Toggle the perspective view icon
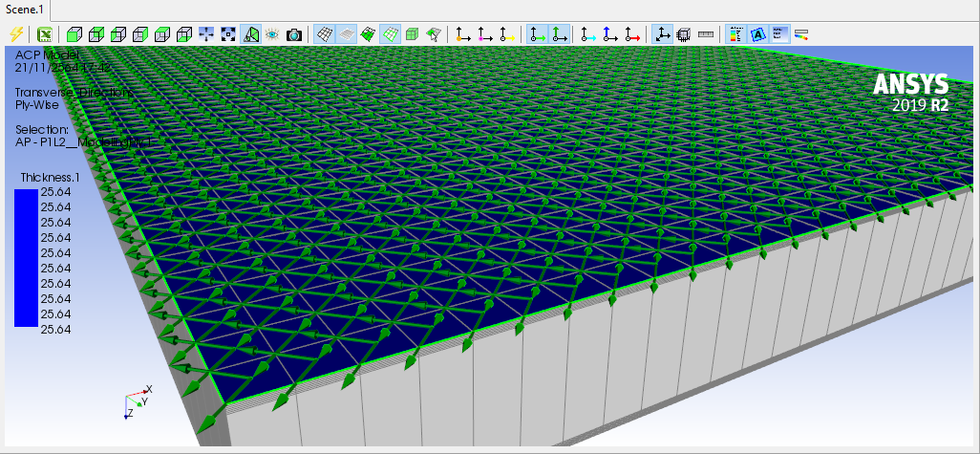 coord(250,34)
